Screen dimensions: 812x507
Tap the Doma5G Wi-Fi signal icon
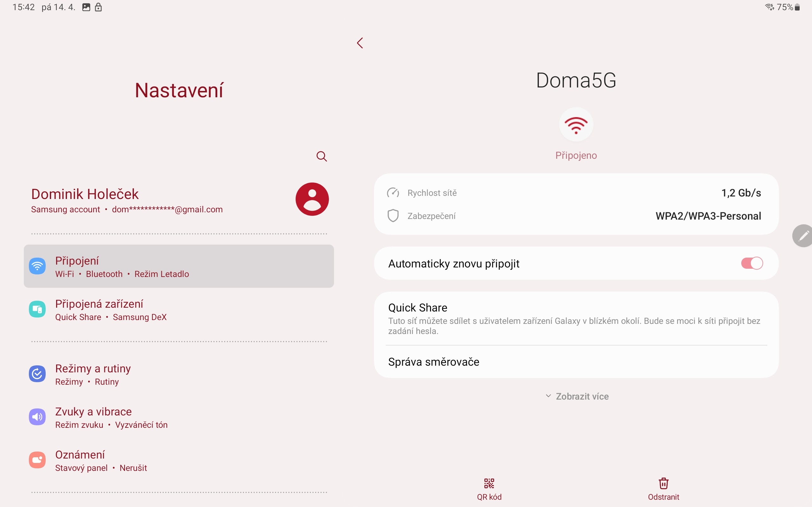(x=576, y=125)
